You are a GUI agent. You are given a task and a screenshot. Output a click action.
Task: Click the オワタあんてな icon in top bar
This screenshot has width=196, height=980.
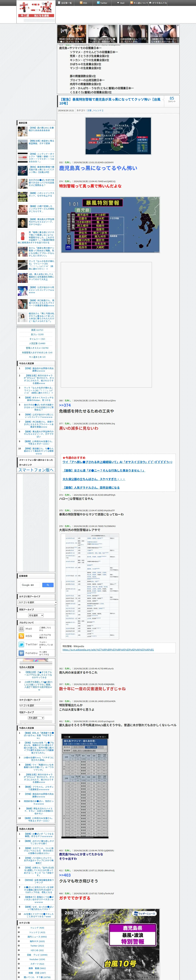pyautogui.click(x=150, y=3)
